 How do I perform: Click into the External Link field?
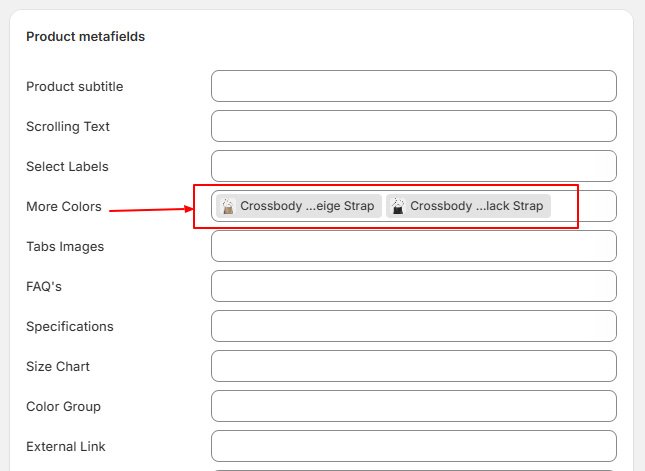414,446
